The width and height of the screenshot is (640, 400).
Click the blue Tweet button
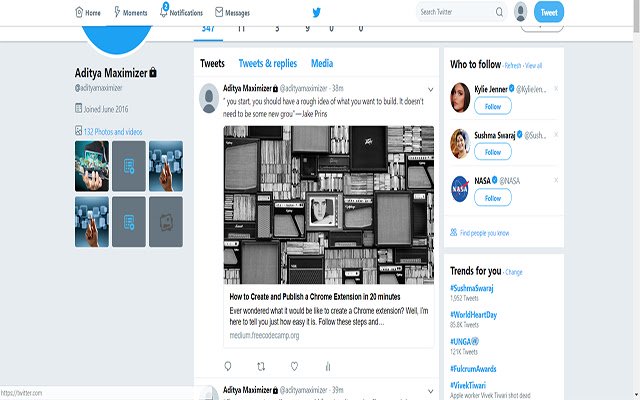click(549, 12)
